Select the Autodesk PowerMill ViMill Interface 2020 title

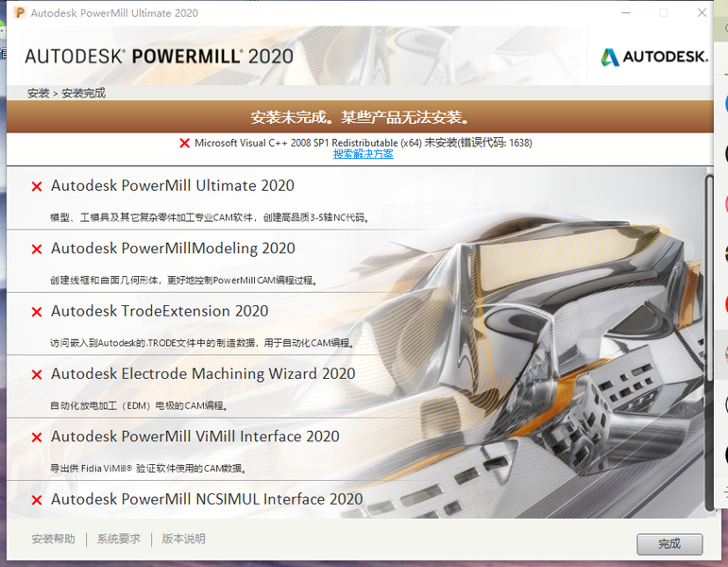click(195, 437)
